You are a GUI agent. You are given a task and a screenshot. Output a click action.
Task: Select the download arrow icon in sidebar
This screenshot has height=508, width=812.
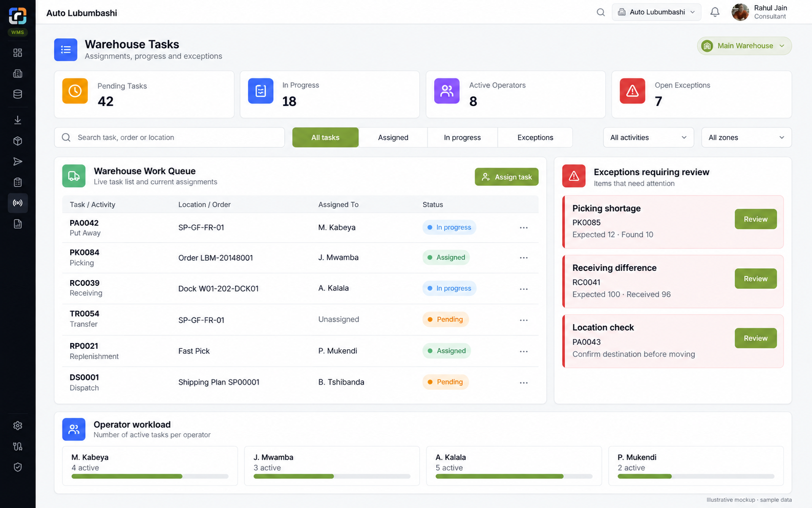pyautogui.click(x=17, y=120)
